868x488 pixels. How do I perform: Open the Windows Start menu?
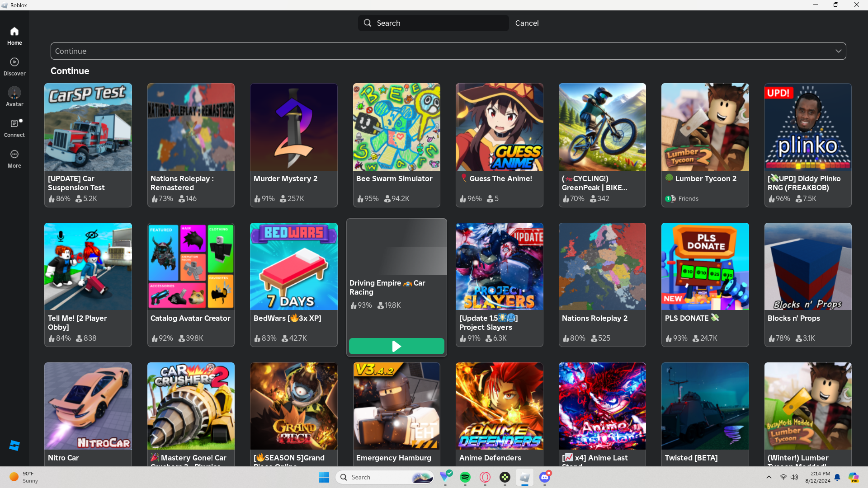pyautogui.click(x=324, y=477)
